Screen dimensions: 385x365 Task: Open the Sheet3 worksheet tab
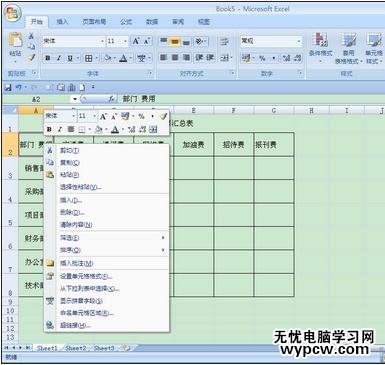104,348
